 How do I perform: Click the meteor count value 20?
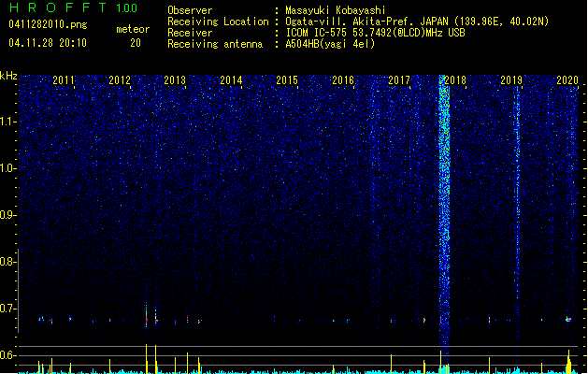136,43
